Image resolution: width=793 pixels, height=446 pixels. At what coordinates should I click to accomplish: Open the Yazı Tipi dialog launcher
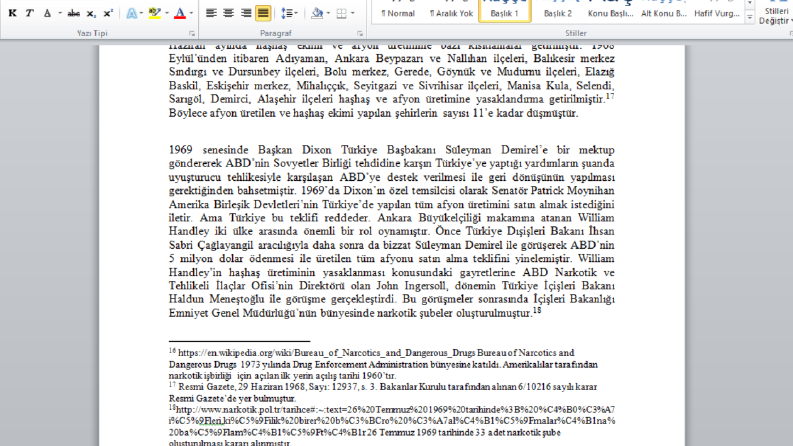click(x=192, y=33)
